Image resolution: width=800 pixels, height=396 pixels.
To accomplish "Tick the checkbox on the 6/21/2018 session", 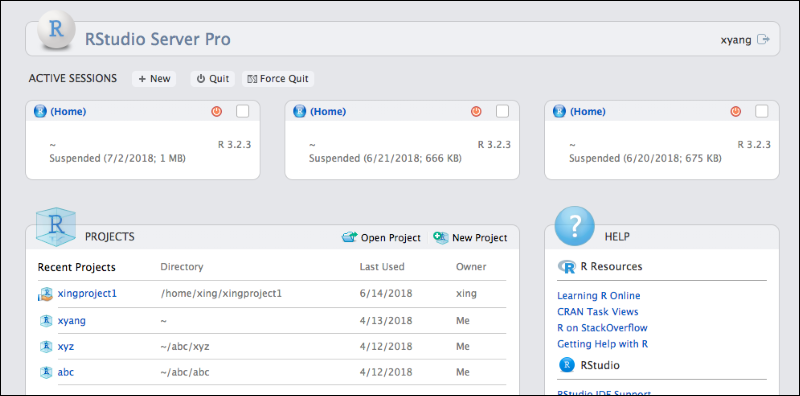I will (502, 111).
